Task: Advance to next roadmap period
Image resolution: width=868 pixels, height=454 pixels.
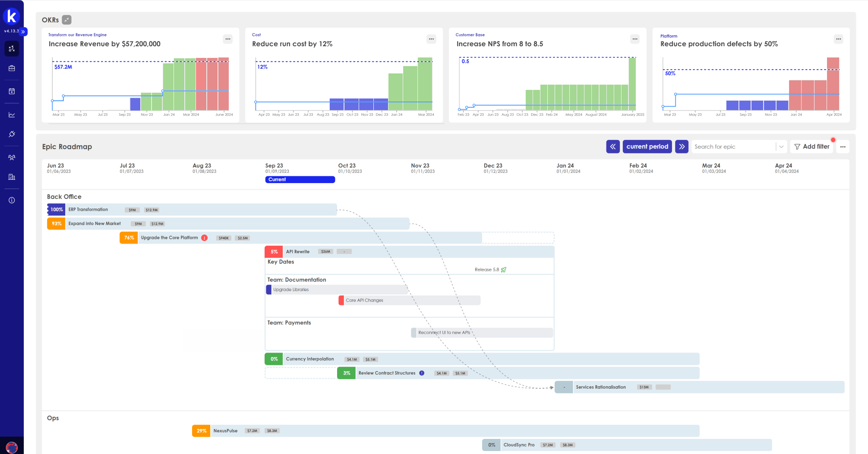Action: coord(682,147)
